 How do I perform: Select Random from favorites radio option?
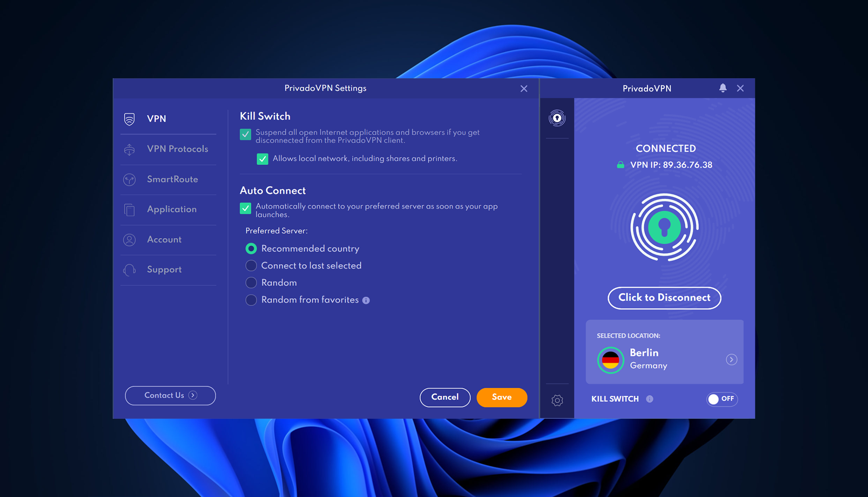tap(251, 300)
